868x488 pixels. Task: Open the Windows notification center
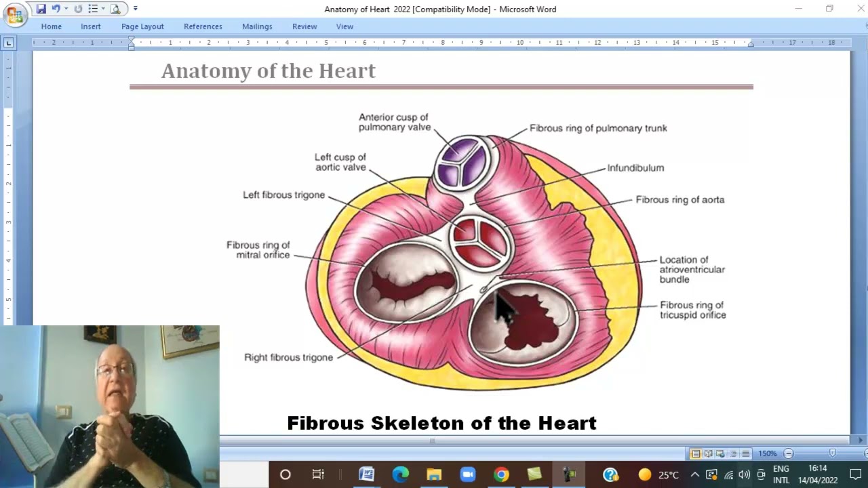pos(855,474)
